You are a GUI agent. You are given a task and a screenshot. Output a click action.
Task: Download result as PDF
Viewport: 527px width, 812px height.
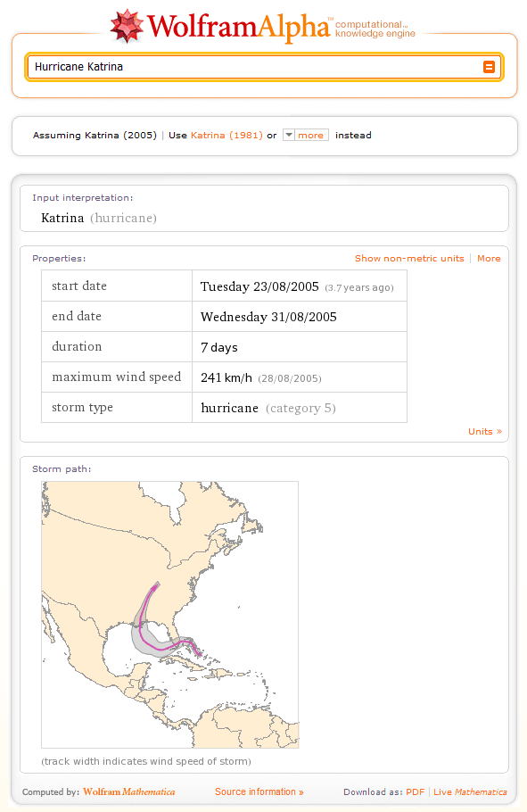coord(416,791)
